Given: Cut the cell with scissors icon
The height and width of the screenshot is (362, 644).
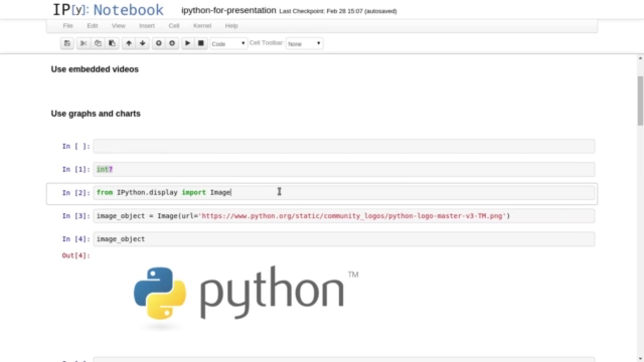Looking at the screenshot, I should pos(83,43).
